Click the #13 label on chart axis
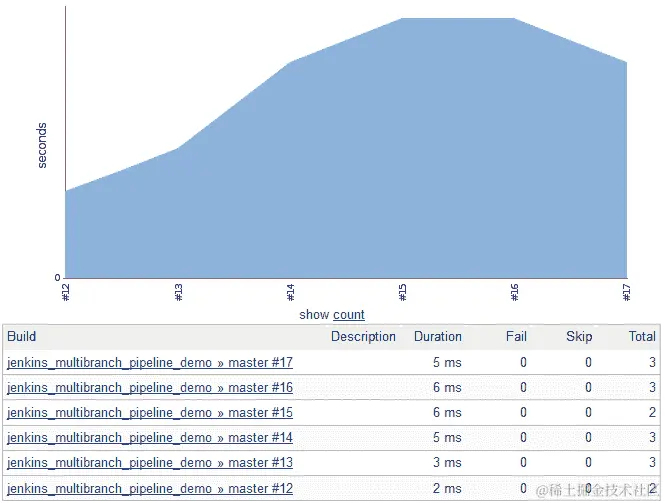 [179, 292]
